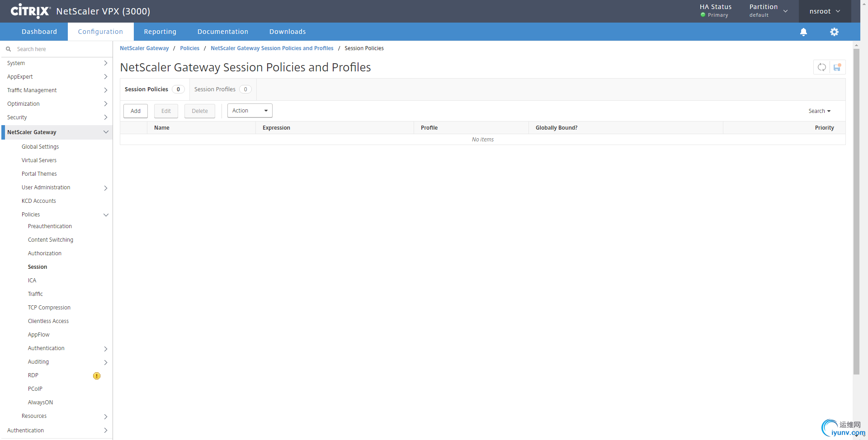Select AppFlow policies

click(x=39, y=335)
